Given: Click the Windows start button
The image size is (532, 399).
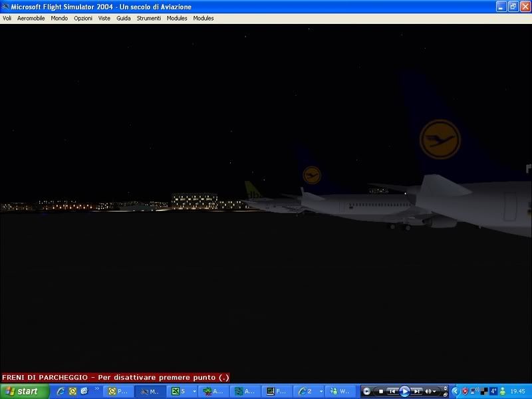Looking at the screenshot, I should point(25,392).
